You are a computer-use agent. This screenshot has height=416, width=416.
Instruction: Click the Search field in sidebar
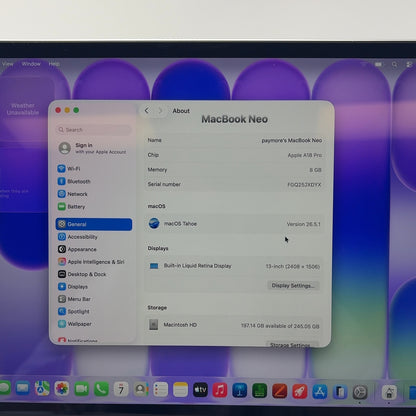[94, 130]
